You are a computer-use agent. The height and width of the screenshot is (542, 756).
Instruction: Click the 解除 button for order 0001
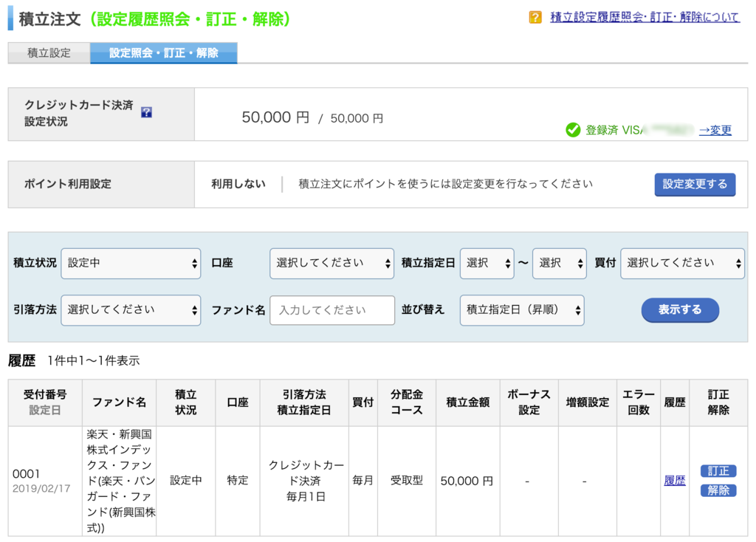[x=718, y=490]
